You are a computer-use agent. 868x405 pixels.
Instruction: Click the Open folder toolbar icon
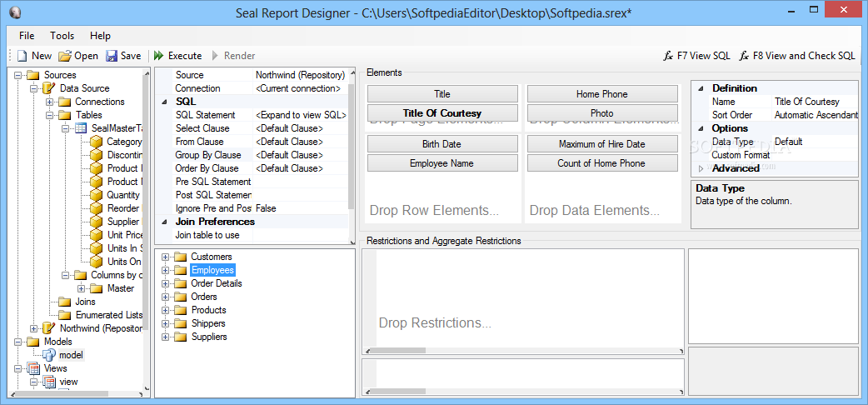pos(65,55)
